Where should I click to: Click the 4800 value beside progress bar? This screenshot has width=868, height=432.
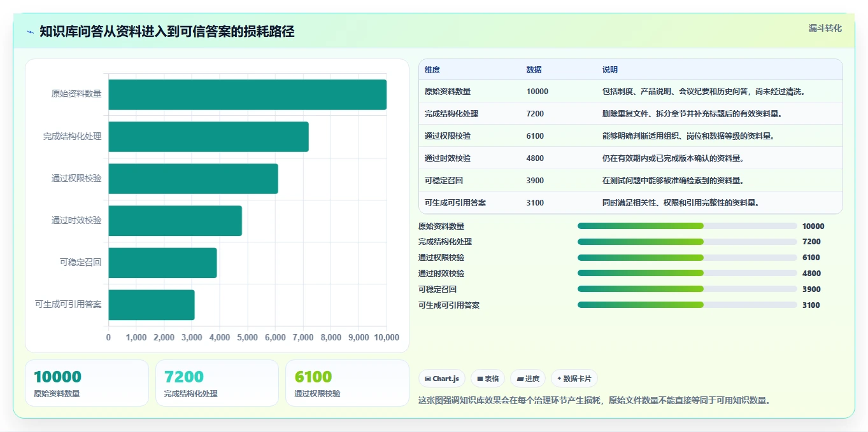[811, 274]
